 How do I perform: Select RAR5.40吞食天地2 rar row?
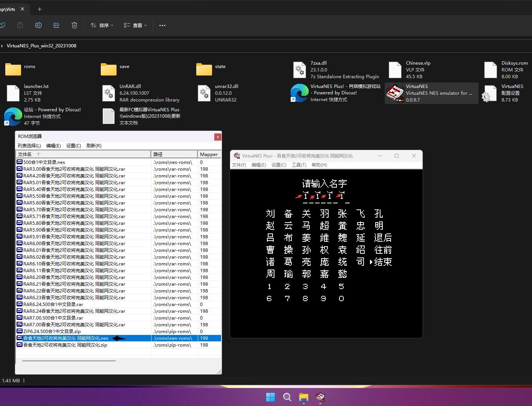[x=118, y=189]
